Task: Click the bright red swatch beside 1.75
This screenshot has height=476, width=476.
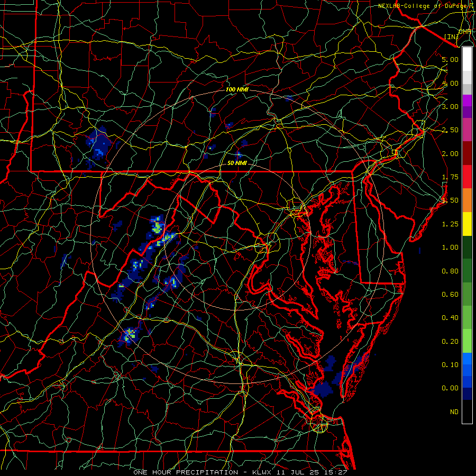Action: [x=467, y=177]
